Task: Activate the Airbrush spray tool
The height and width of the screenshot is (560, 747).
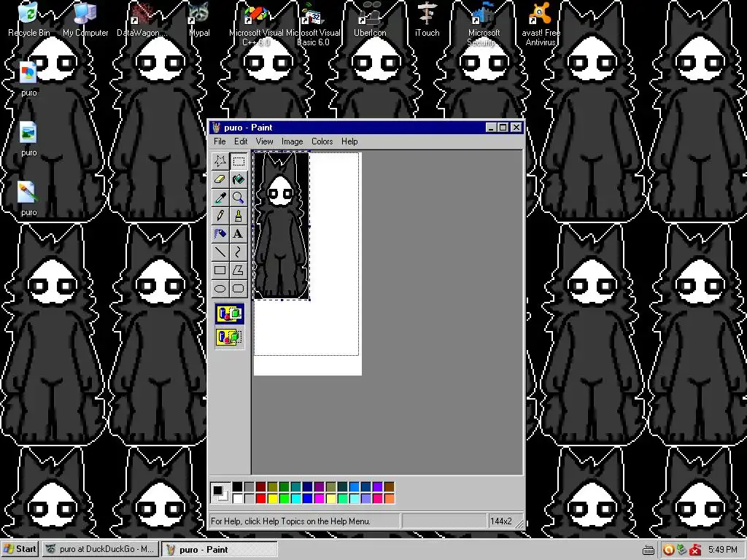Action: [x=220, y=234]
